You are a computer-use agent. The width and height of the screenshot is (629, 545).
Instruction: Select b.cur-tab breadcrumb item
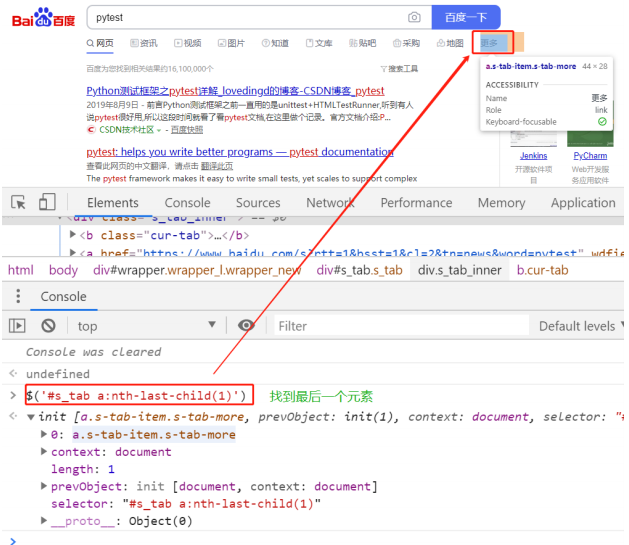pyautogui.click(x=542, y=270)
